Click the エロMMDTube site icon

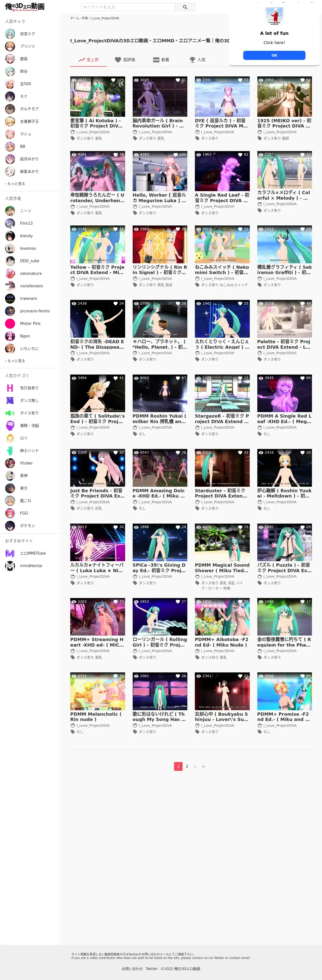10,554
